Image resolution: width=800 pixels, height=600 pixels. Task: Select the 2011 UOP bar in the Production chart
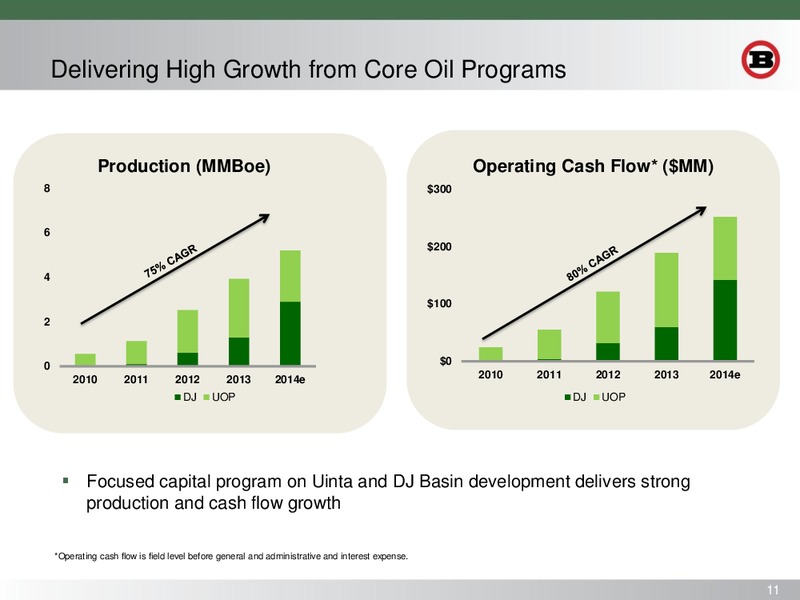coord(136,353)
